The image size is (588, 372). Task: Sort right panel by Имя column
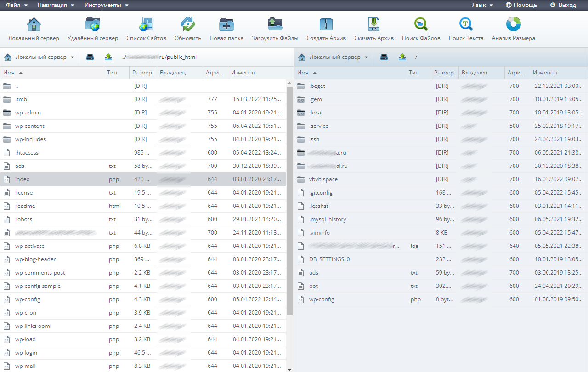pyautogui.click(x=350, y=73)
